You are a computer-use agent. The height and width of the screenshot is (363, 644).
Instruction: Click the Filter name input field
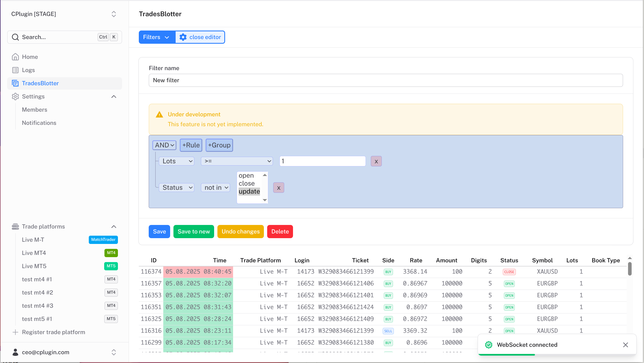[x=386, y=80]
